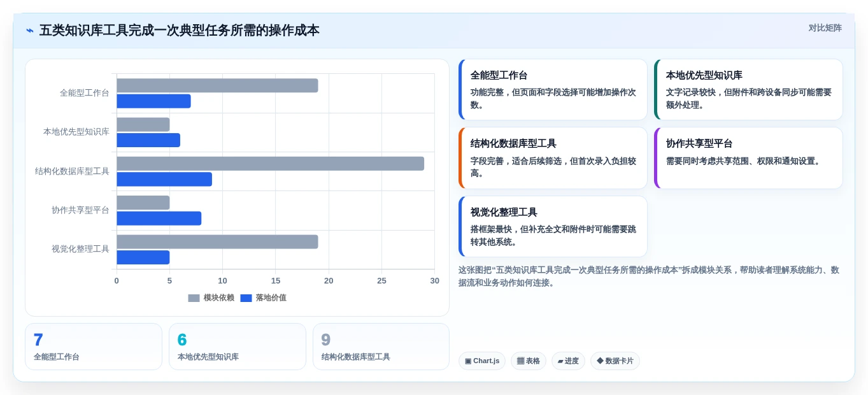Click the stat card showing 6
Viewport: 868px width, 395px height.
tap(238, 347)
